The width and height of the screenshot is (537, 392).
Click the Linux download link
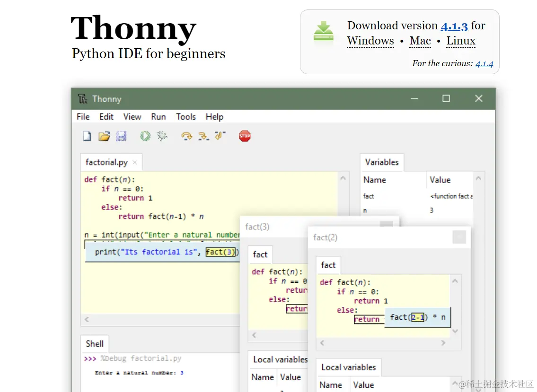pos(461,41)
